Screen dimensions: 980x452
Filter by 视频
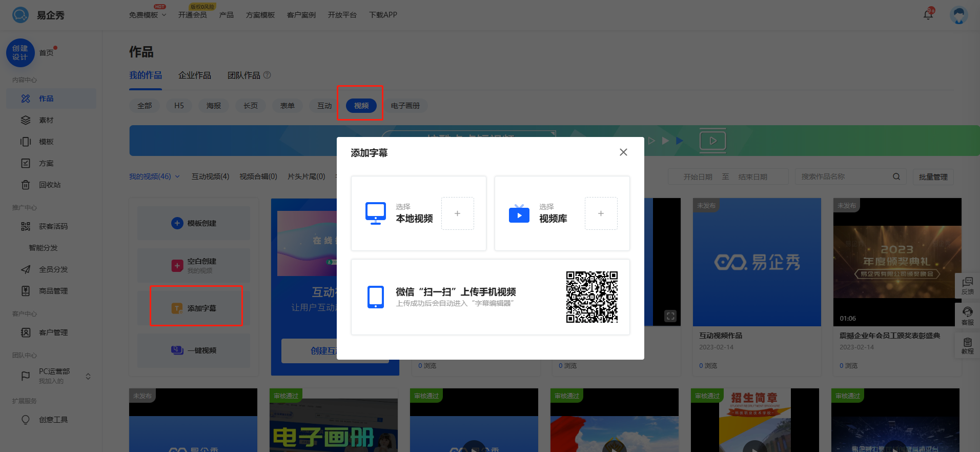tap(361, 106)
